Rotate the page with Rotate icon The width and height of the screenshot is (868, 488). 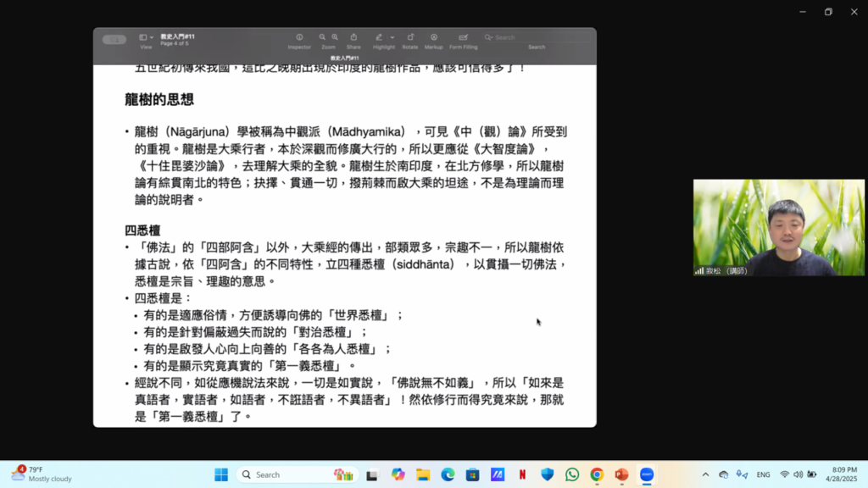pyautogui.click(x=410, y=37)
